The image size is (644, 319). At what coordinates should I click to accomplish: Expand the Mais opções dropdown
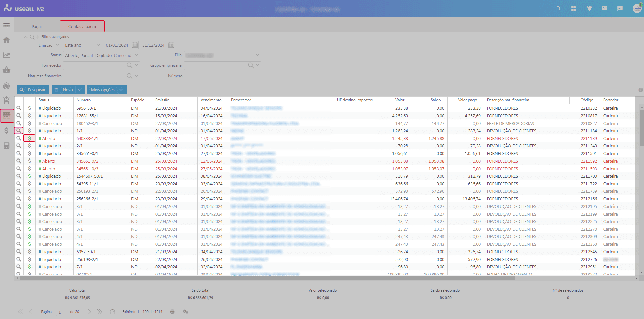point(107,90)
